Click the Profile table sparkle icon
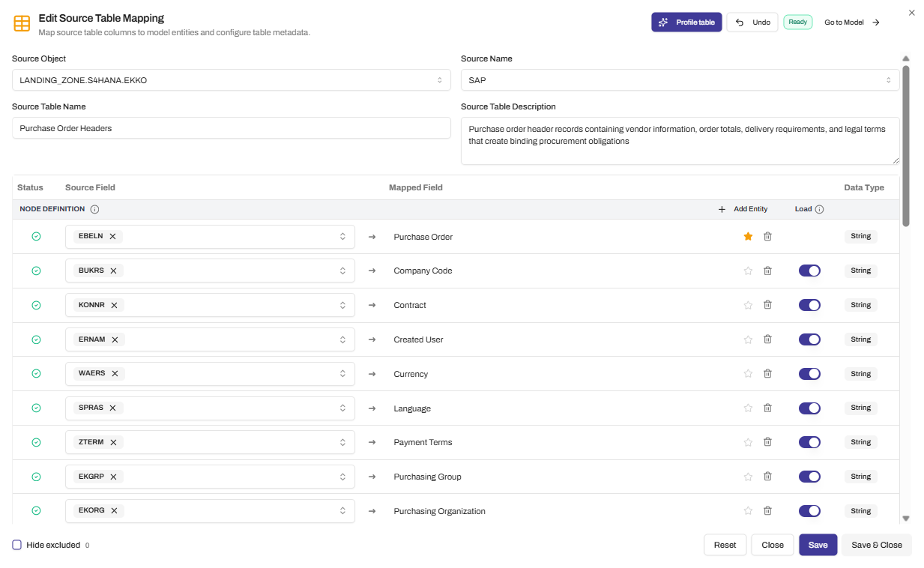924x568 pixels. (x=662, y=22)
